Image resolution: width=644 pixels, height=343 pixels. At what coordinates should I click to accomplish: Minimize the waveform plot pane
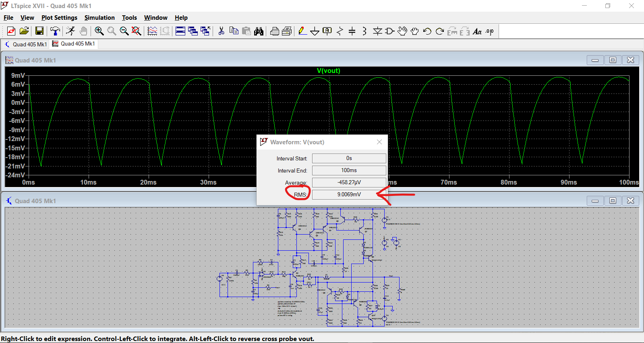click(x=595, y=60)
